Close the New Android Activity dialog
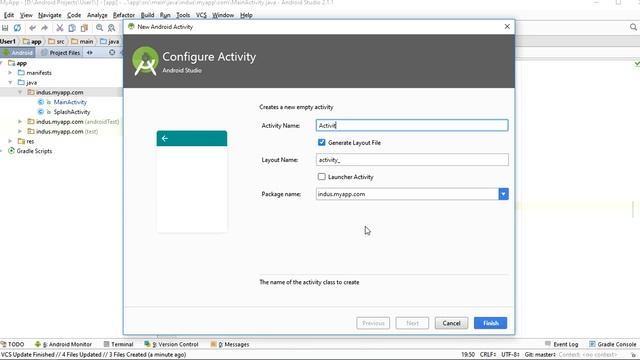Image resolution: width=640 pixels, height=360 pixels. click(507, 27)
